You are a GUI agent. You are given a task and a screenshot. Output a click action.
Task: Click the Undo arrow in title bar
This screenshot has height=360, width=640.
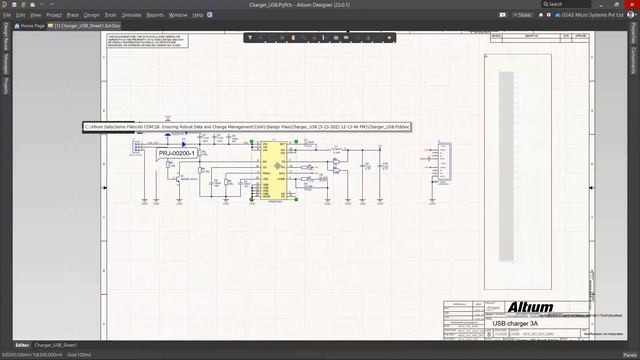tap(42, 4)
